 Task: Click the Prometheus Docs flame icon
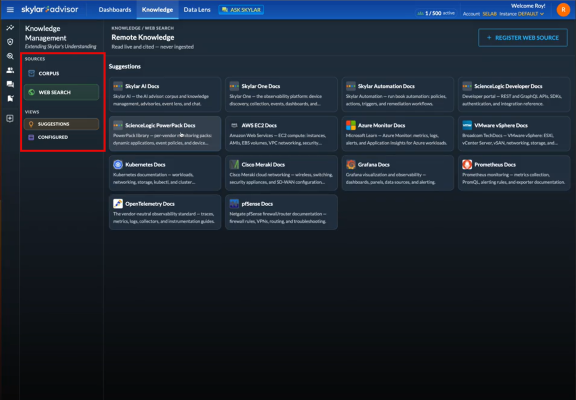pyautogui.click(x=467, y=165)
